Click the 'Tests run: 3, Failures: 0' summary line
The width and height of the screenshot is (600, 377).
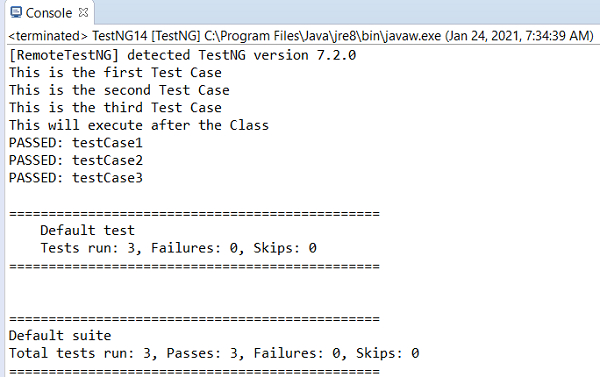point(179,248)
